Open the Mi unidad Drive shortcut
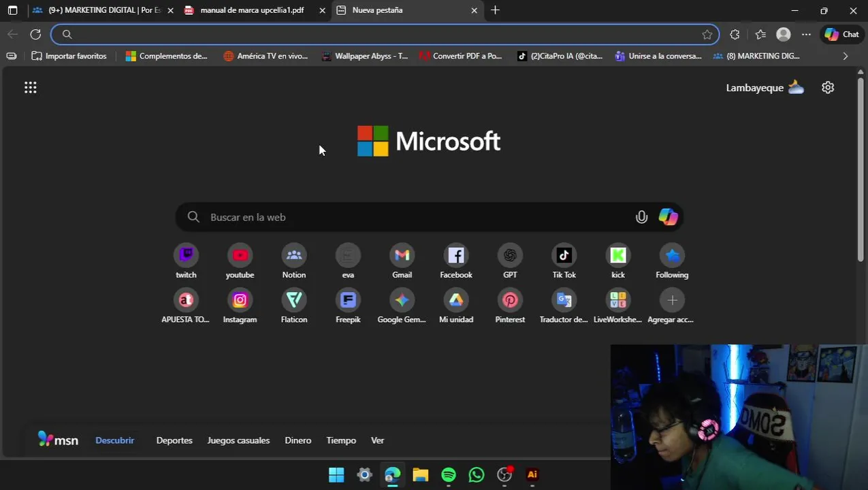Image resolution: width=868 pixels, height=490 pixels. tap(456, 306)
